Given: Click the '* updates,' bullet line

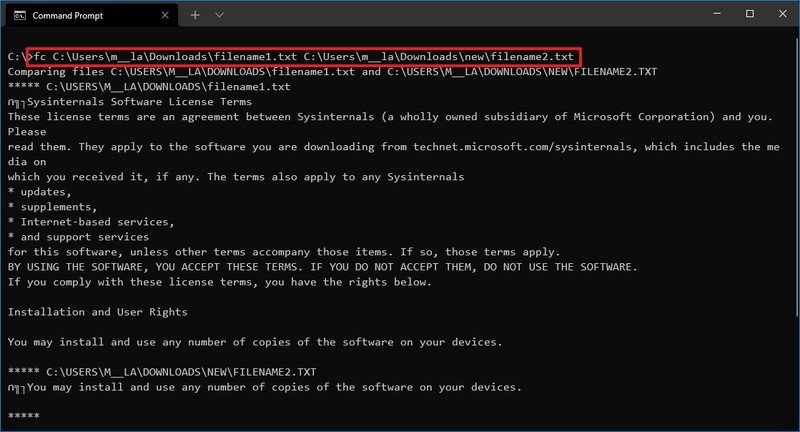Looking at the screenshot, I should (39, 192).
